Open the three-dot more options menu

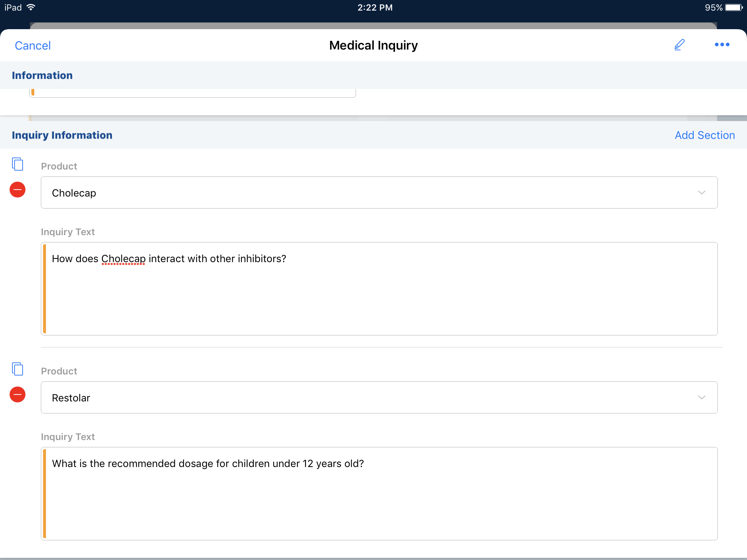[722, 44]
